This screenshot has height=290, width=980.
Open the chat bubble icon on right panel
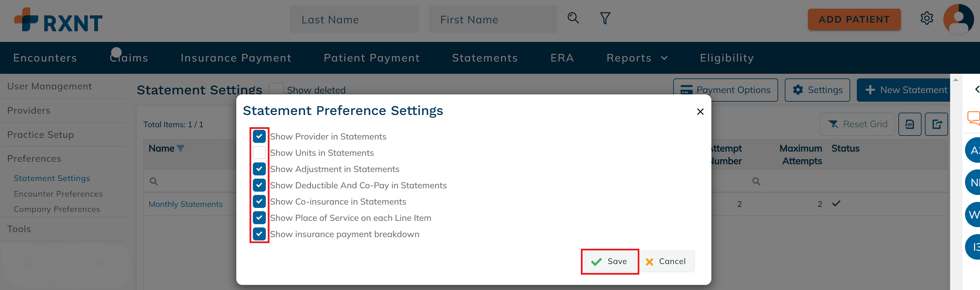(974, 117)
